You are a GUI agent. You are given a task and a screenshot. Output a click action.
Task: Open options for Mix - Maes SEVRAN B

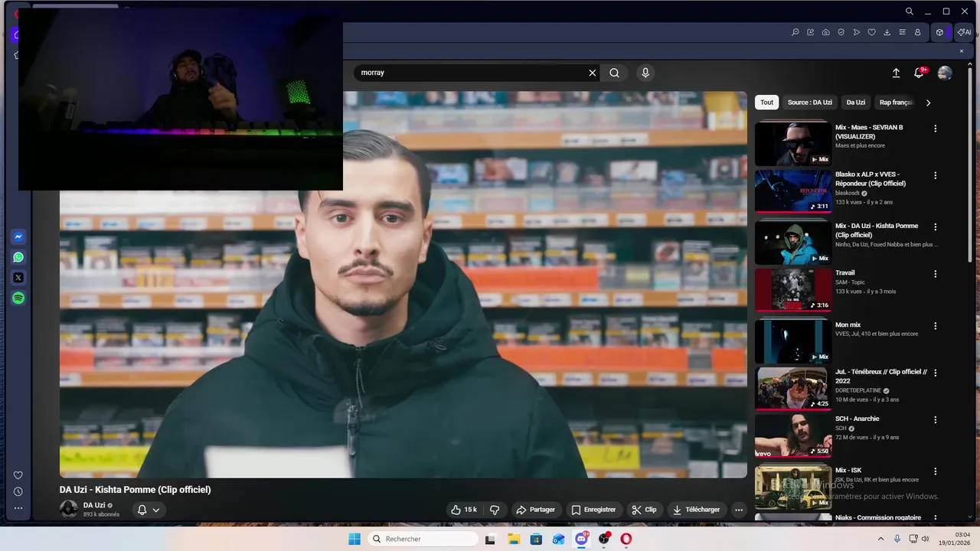(x=935, y=129)
